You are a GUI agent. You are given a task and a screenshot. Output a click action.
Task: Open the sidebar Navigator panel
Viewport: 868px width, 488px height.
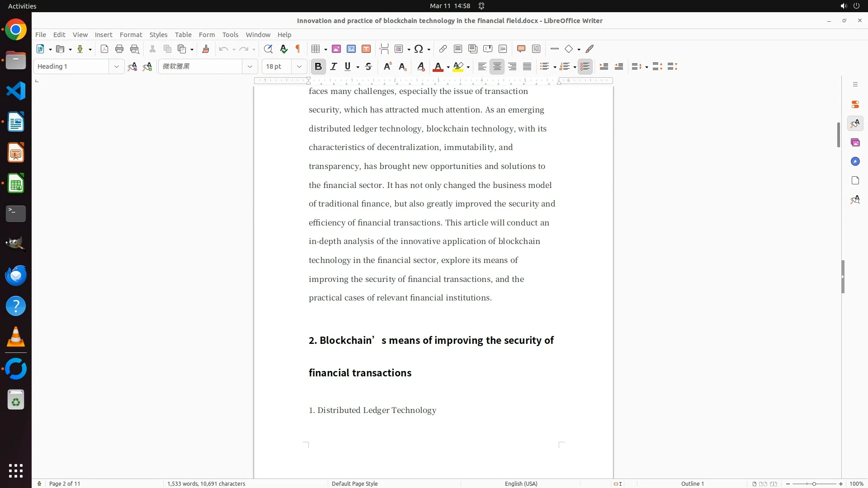[x=855, y=162]
